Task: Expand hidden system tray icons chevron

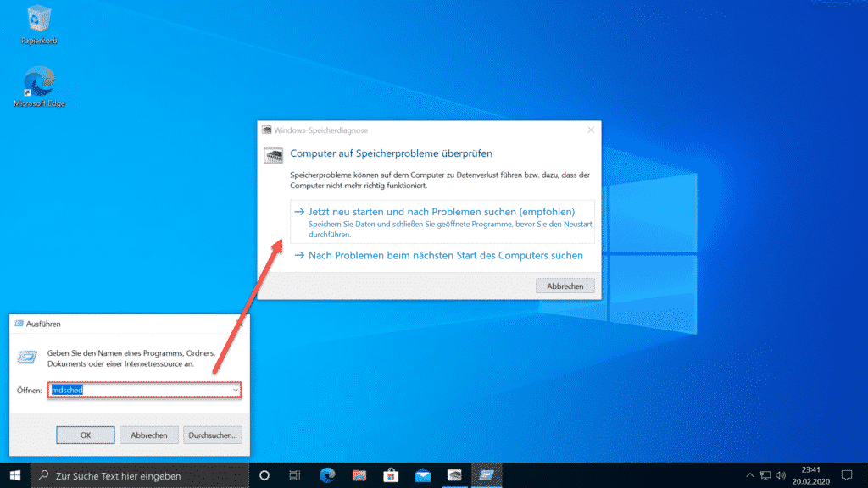Action: [750, 475]
